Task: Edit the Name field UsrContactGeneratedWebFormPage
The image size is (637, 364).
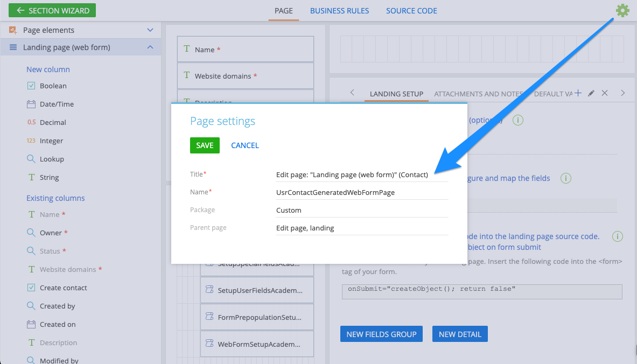Action: pyautogui.click(x=362, y=193)
